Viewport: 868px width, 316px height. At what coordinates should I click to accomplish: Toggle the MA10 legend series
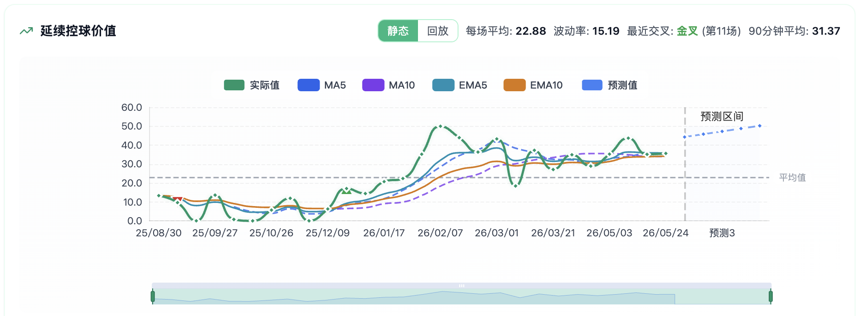(x=389, y=85)
